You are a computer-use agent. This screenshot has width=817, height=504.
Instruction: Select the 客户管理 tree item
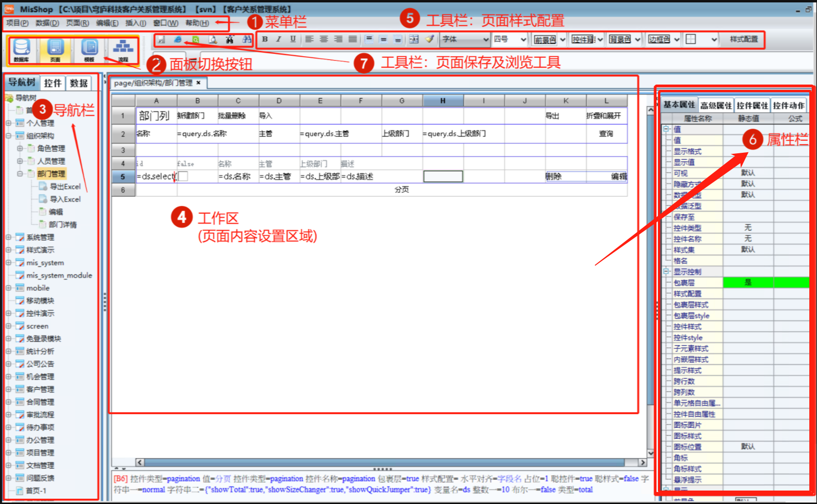(x=40, y=389)
